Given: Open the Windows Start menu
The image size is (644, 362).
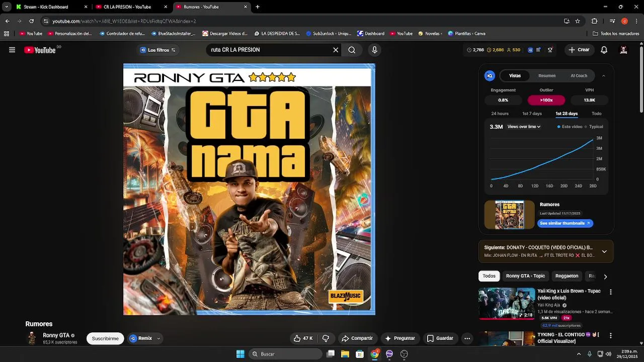Looking at the screenshot, I should (240, 354).
